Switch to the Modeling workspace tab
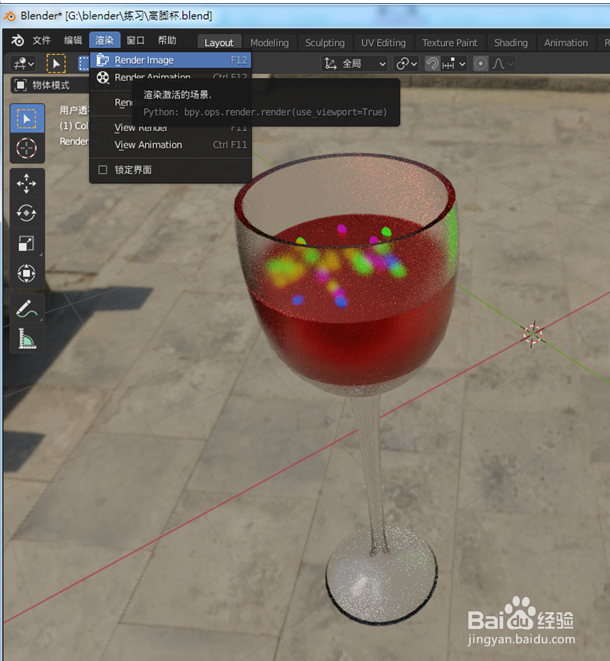The image size is (610, 661). pos(269,43)
